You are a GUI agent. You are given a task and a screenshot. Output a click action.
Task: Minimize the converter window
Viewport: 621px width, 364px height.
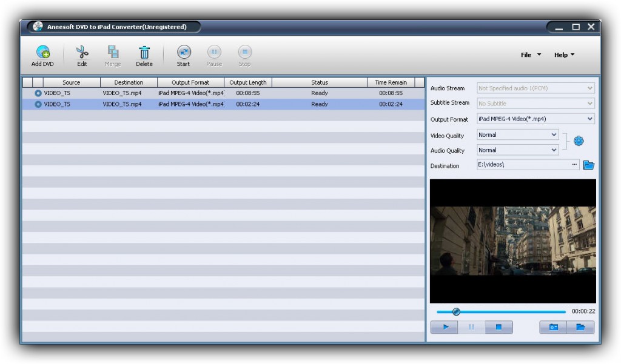(559, 27)
